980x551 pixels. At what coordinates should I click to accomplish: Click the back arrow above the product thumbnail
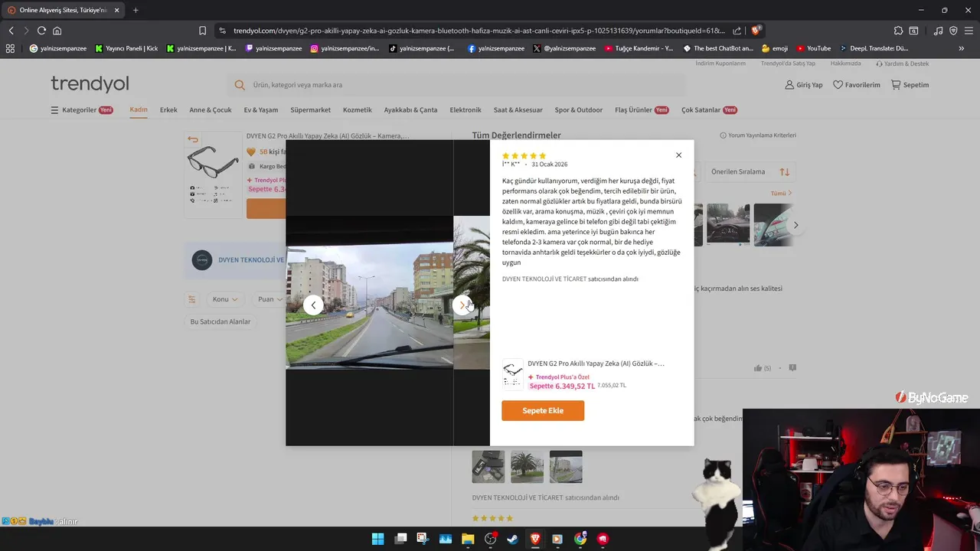click(193, 139)
